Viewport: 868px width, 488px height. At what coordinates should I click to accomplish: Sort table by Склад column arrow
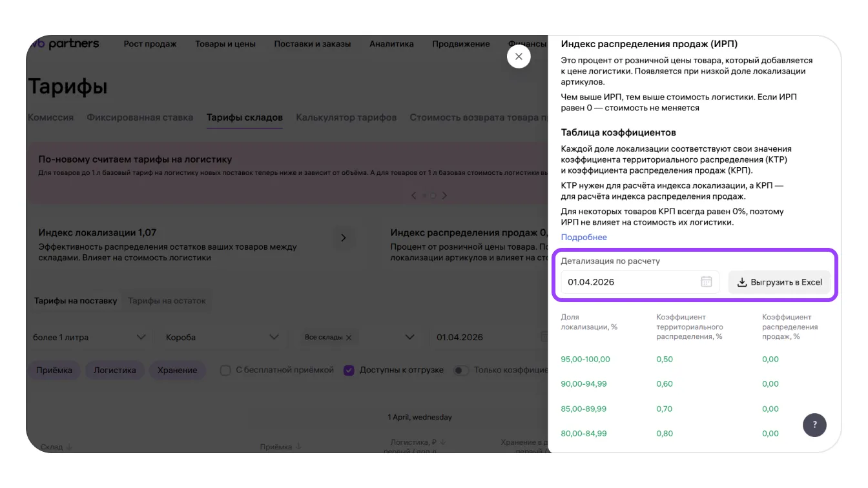coord(69,447)
